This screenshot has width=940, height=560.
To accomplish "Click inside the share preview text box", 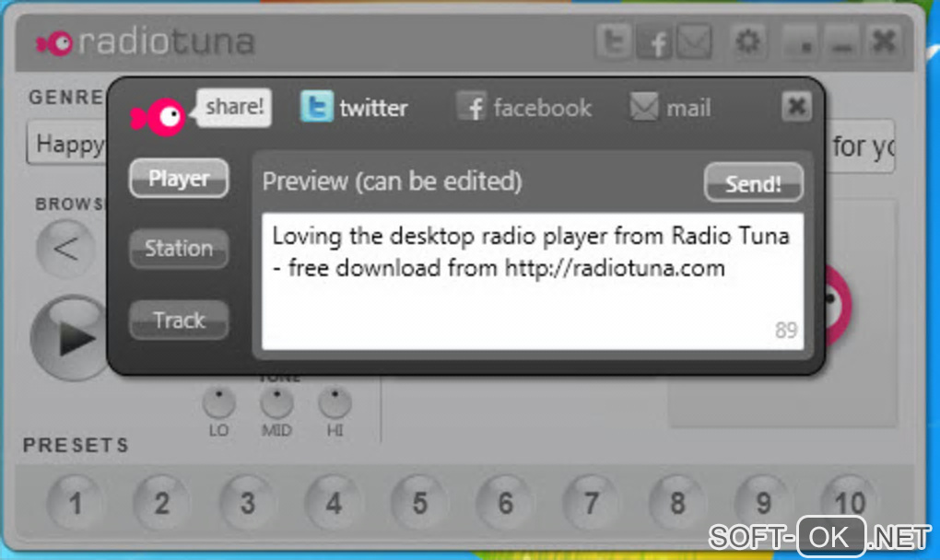I will 533,282.
